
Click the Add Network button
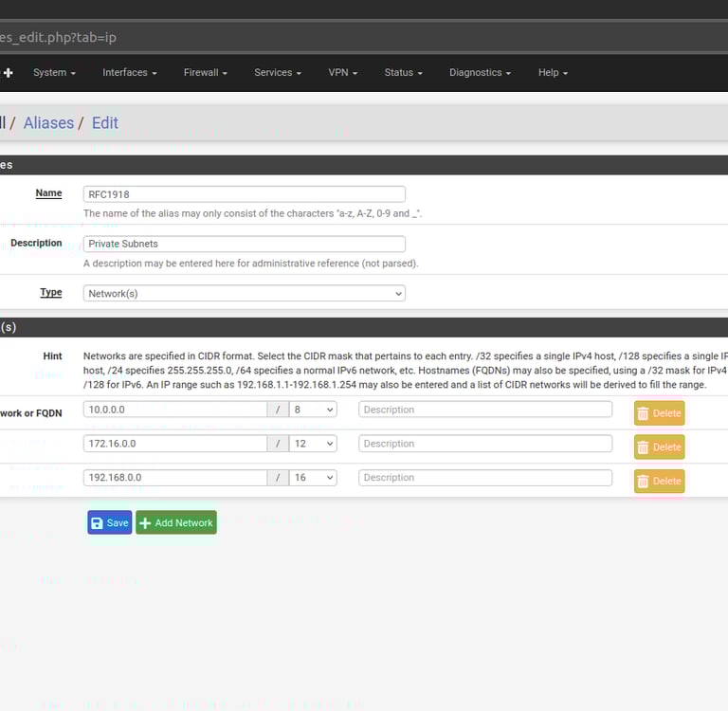tap(176, 522)
